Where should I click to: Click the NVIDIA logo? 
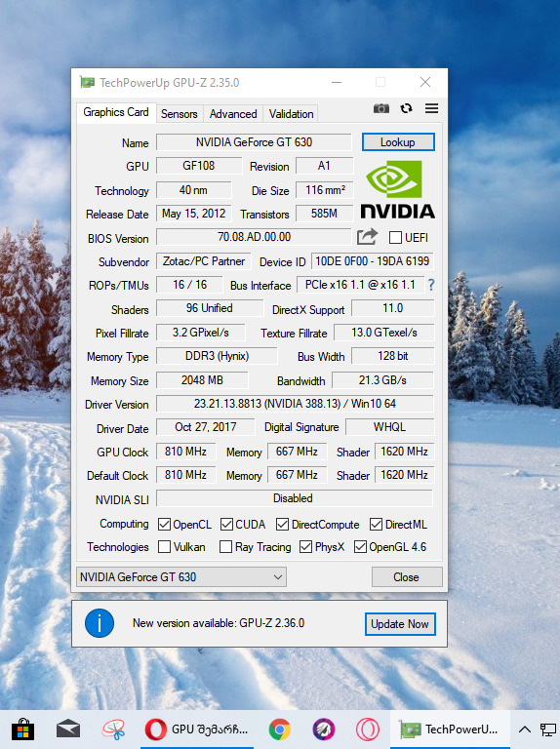(397, 189)
